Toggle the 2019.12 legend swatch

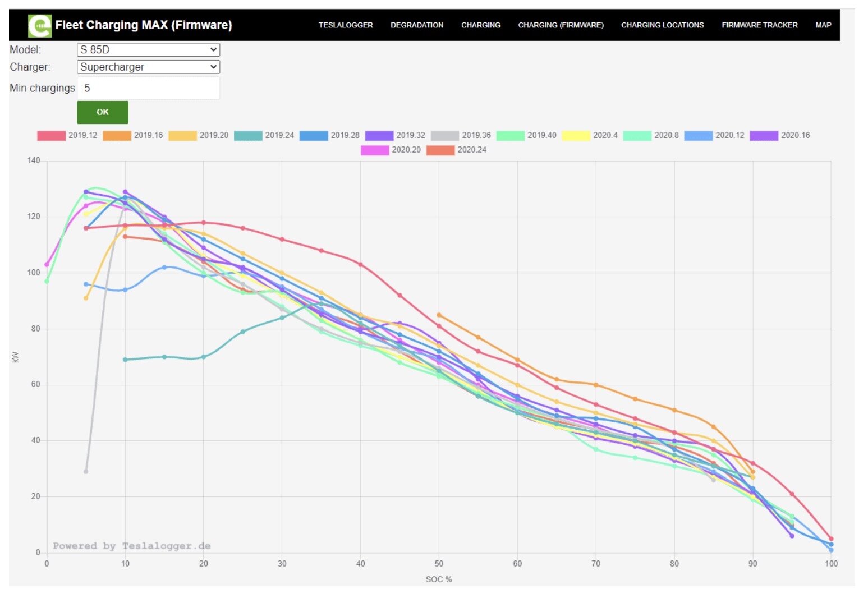click(51, 136)
